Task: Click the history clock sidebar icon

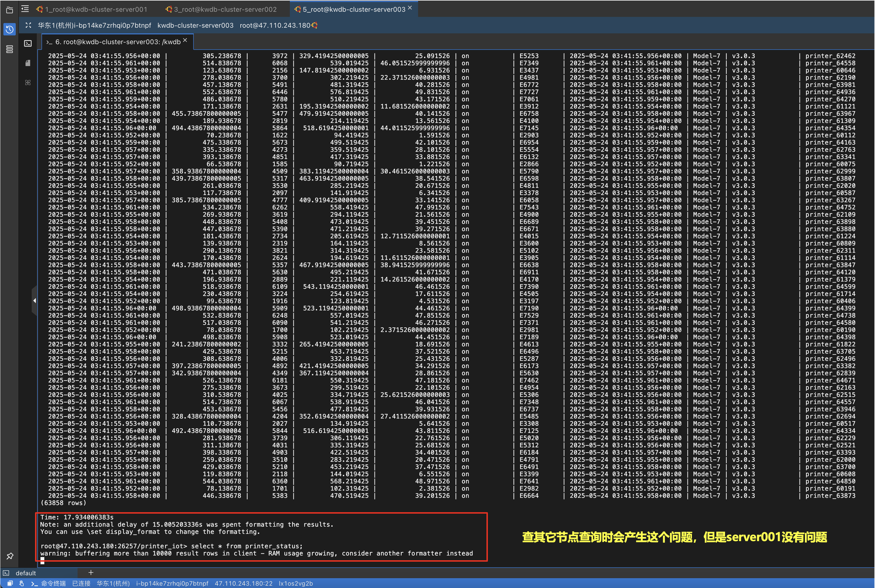Action: [9, 29]
